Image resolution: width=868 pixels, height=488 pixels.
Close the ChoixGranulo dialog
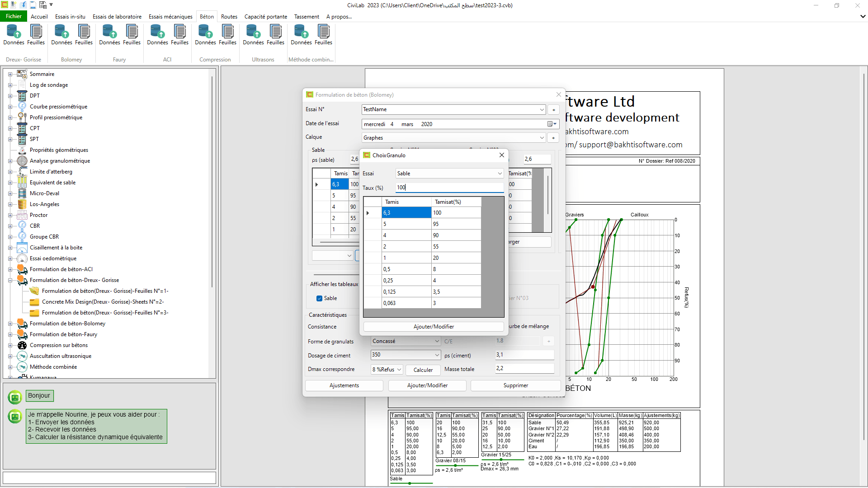pos(501,155)
